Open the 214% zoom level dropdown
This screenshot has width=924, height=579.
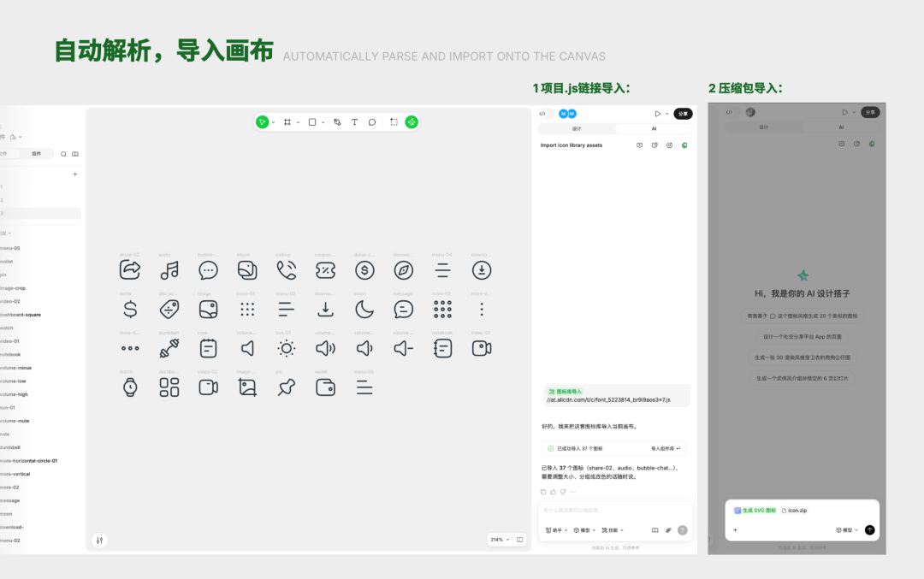500,540
